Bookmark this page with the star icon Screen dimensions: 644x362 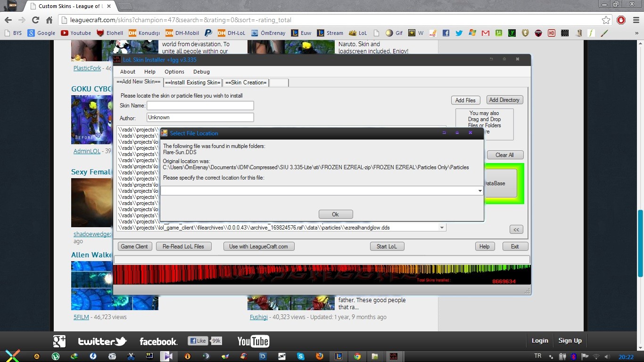tap(606, 20)
